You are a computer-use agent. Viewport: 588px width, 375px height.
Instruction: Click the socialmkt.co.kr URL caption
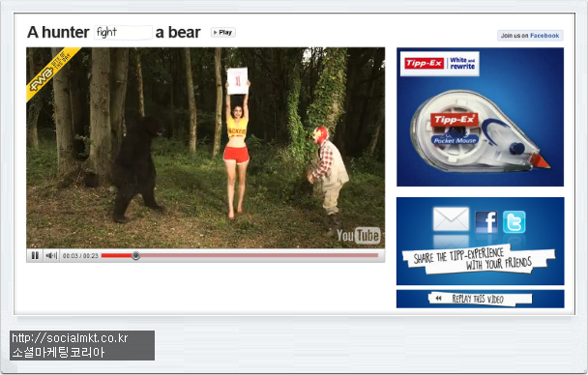click(70, 338)
